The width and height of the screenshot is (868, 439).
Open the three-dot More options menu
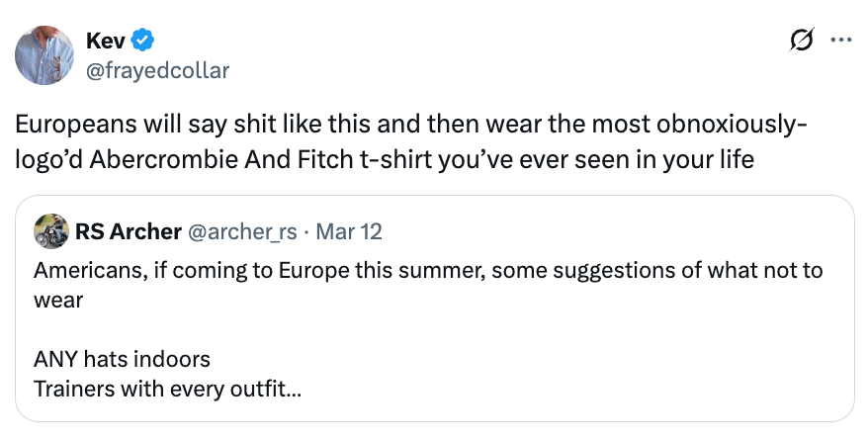pyautogui.click(x=841, y=41)
